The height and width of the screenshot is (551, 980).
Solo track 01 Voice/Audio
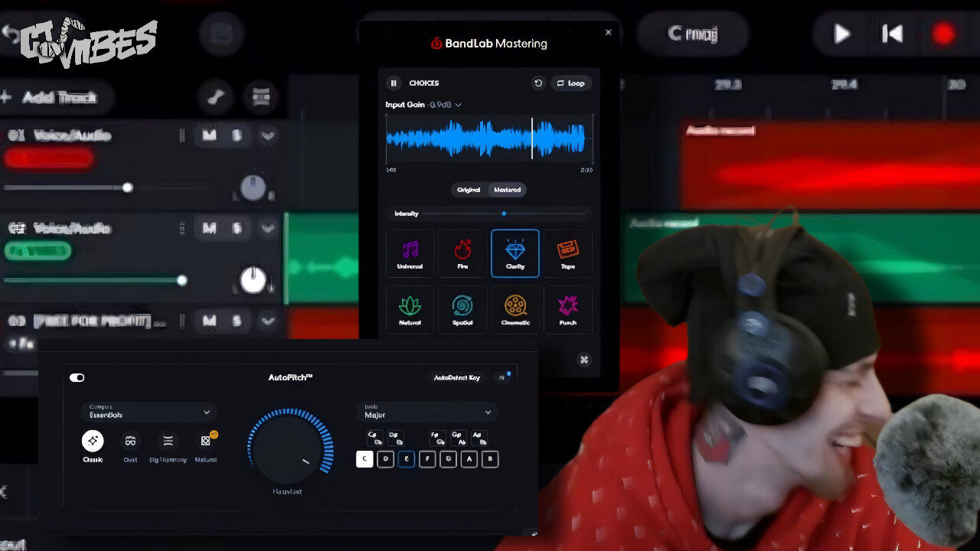237,135
